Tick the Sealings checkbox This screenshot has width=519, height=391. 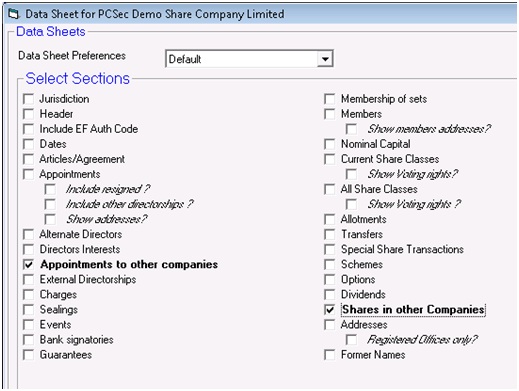point(29,310)
